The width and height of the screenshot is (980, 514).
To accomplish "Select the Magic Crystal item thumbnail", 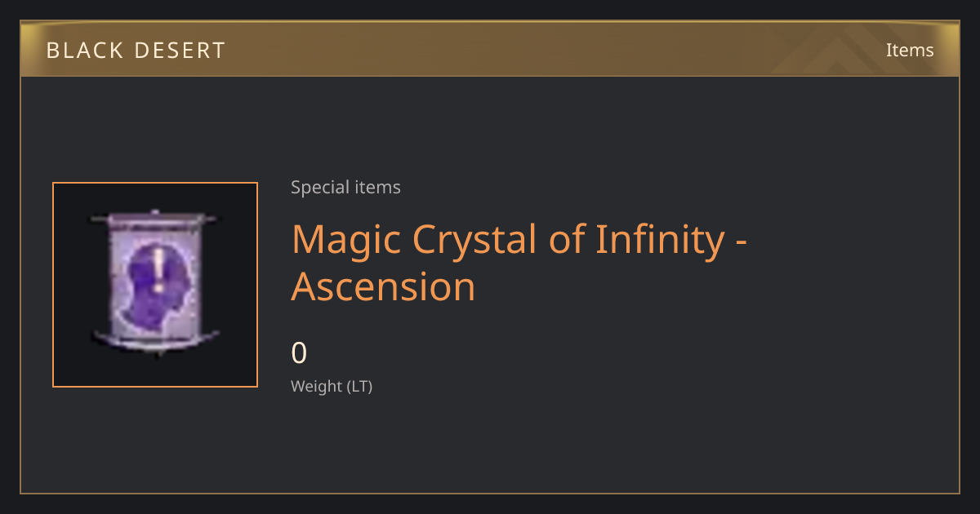I will click(x=155, y=285).
